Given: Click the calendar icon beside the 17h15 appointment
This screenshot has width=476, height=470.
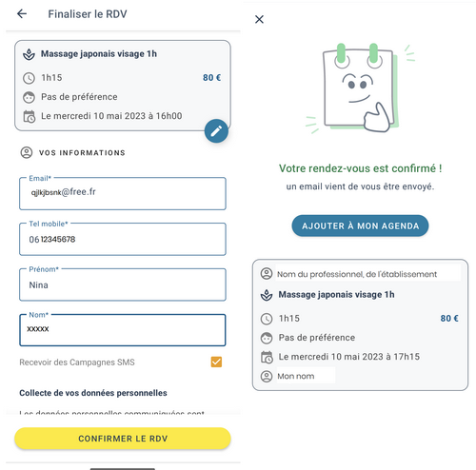Looking at the screenshot, I should [x=267, y=357].
